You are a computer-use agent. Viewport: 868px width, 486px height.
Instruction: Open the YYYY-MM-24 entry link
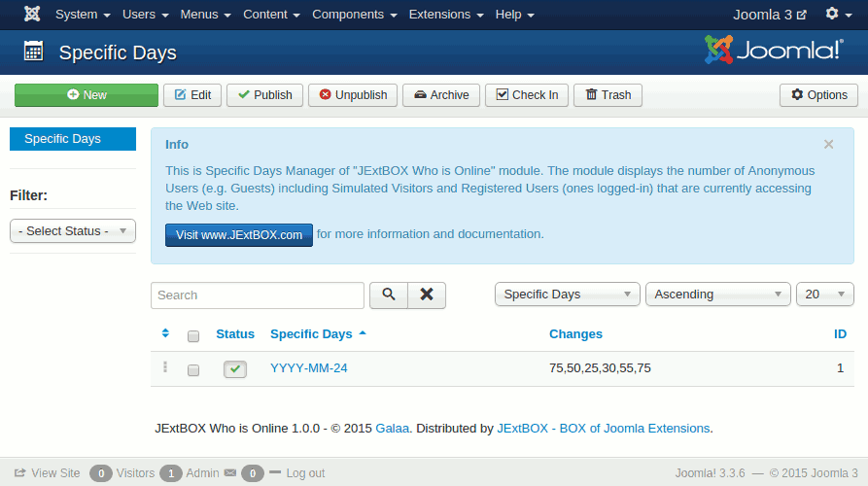(x=309, y=368)
